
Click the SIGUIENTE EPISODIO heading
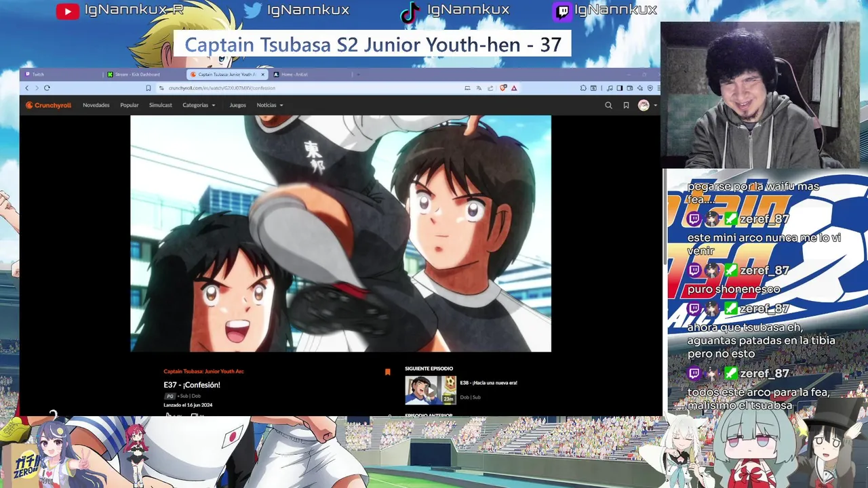(429, 369)
